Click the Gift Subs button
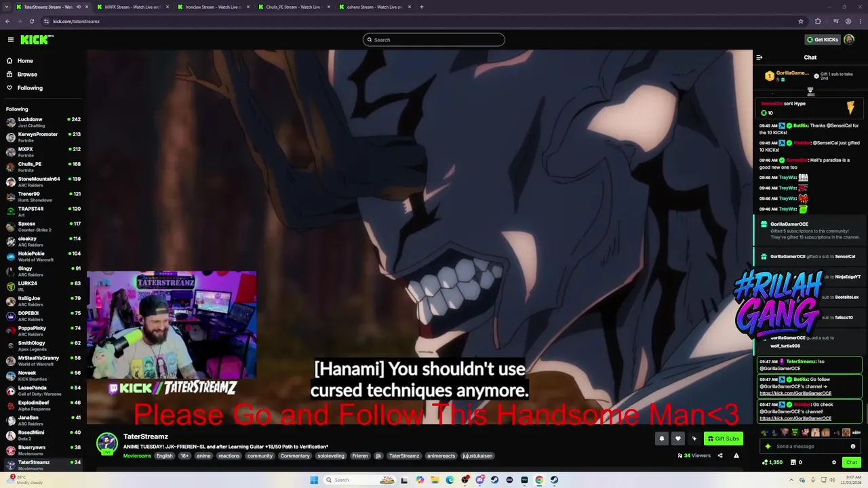This screenshot has width=868, height=488. tap(724, 439)
